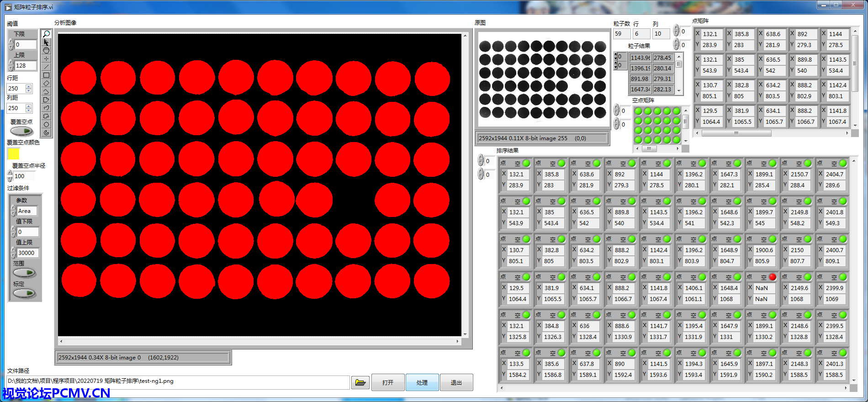This screenshot has height=402, width=868.
Task: Toggle the 范围 switch
Action: (24, 273)
